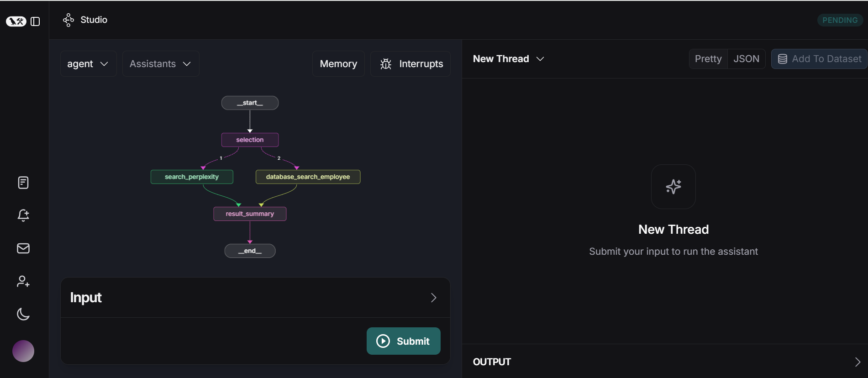This screenshot has height=378, width=868.
Task: Open the user profile avatar
Action: (x=23, y=351)
